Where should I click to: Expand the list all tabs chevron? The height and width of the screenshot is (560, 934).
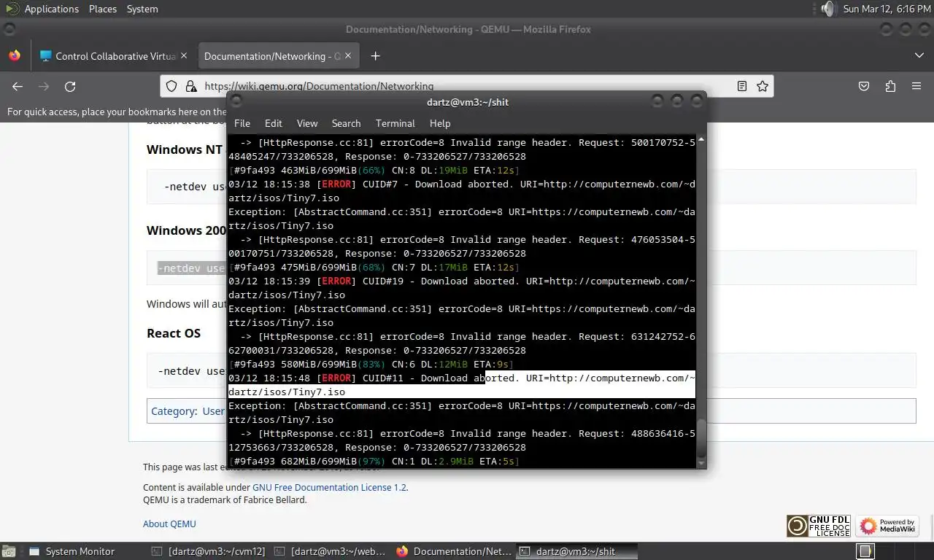point(919,56)
